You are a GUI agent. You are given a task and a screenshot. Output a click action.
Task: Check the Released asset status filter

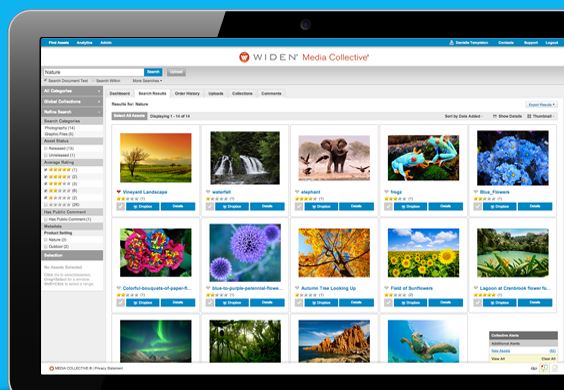46,148
